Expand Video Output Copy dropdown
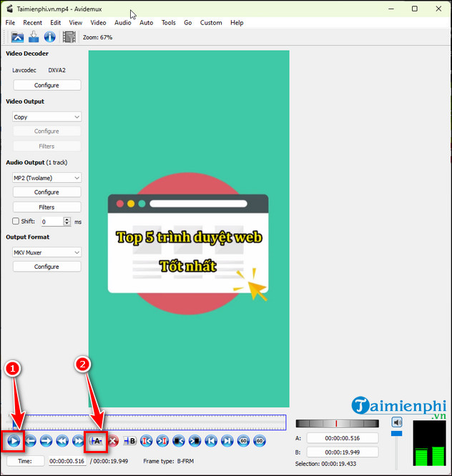This screenshot has width=452, height=476. [46, 116]
